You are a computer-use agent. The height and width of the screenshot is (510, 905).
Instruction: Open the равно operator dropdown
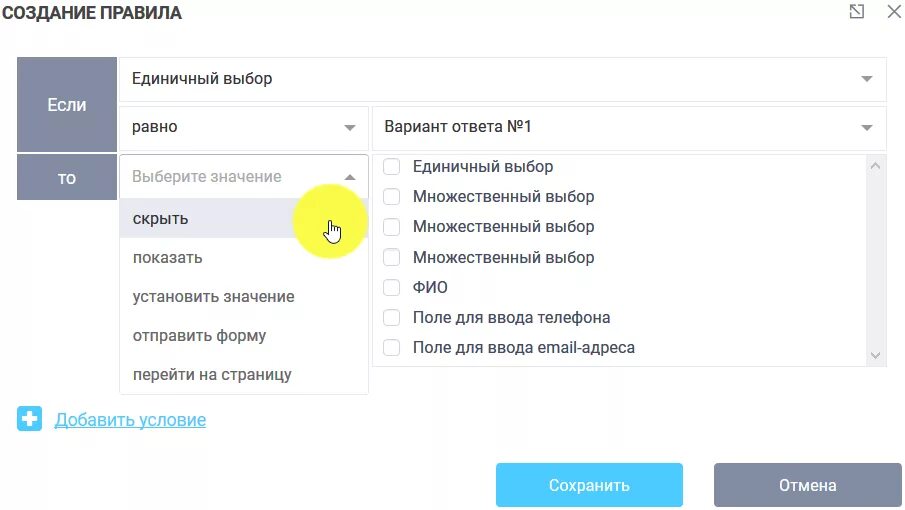(244, 128)
